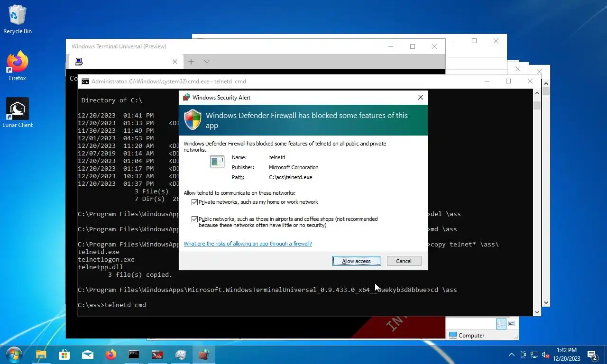Add a new tab in Windows Terminal
This screenshot has width=607, height=364.
pyautogui.click(x=191, y=62)
